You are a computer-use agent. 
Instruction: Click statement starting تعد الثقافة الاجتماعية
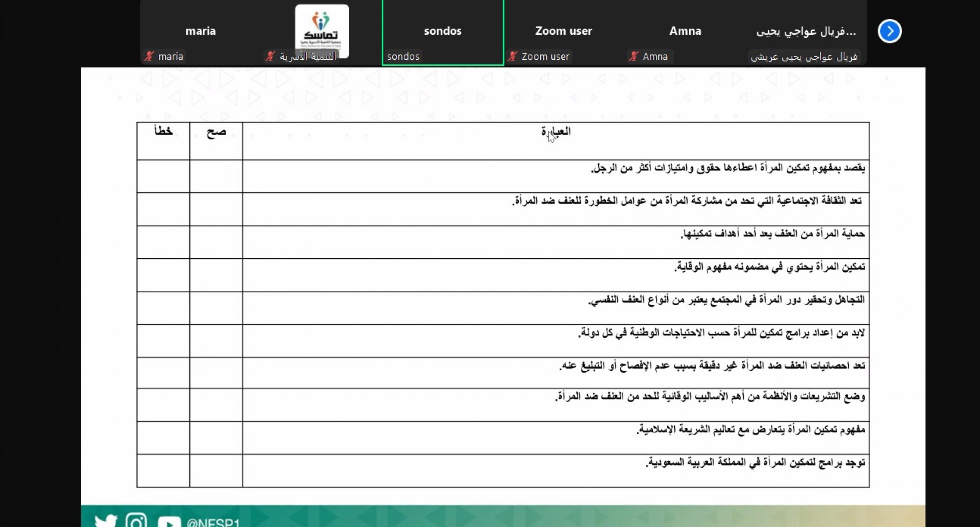point(687,201)
